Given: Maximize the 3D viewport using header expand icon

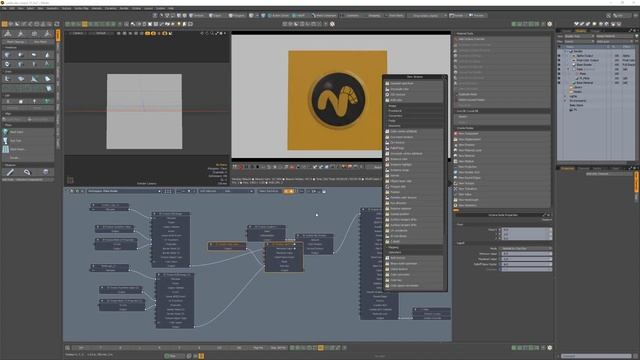Looking at the screenshot, I should 217,33.
